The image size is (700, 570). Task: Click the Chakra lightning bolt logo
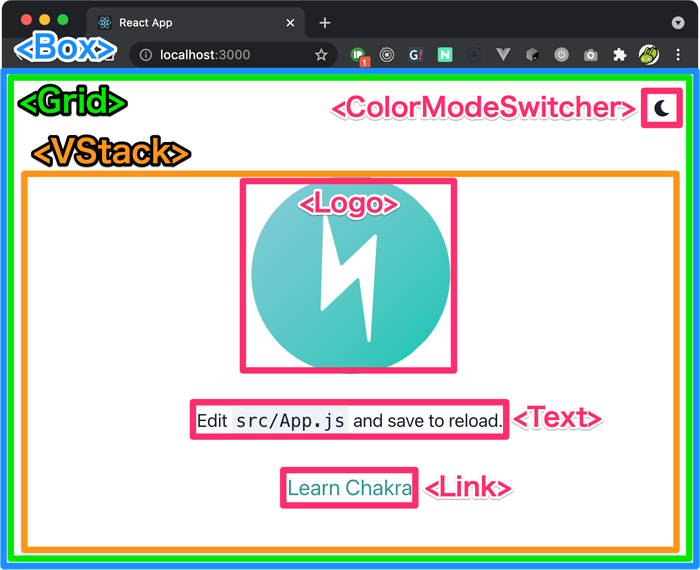(x=350, y=274)
